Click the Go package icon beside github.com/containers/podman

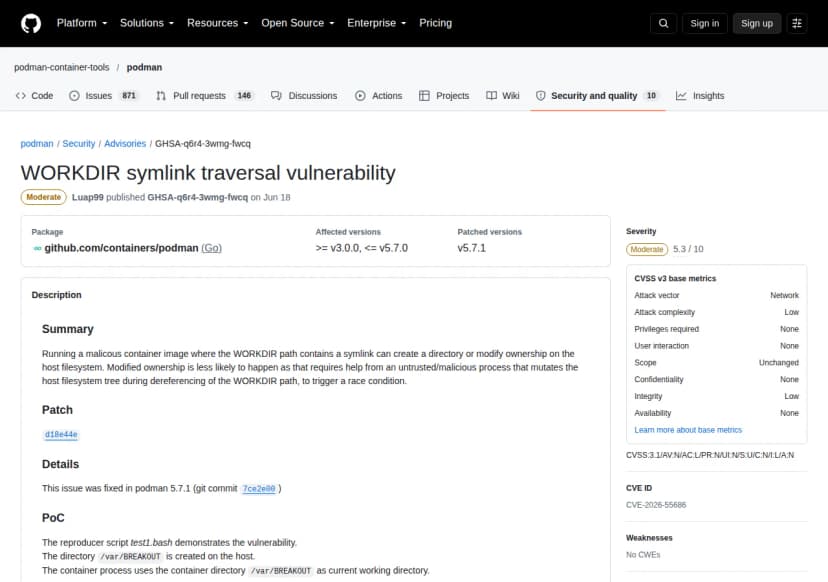[37, 248]
